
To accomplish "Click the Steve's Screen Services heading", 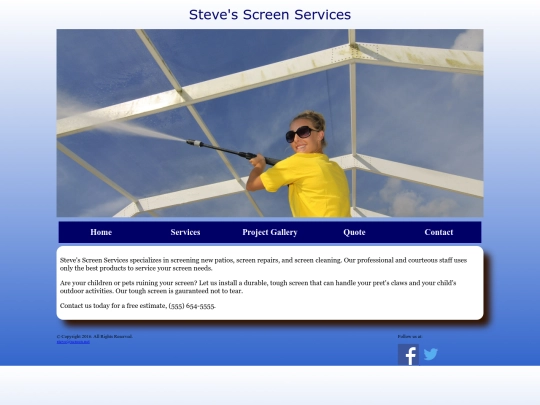I will 270,15.
